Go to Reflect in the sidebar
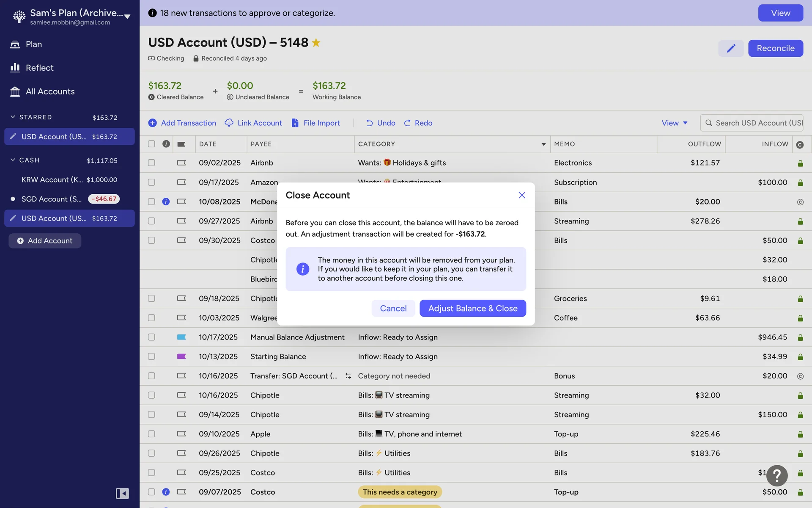Image resolution: width=812 pixels, height=508 pixels. [39, 68]
